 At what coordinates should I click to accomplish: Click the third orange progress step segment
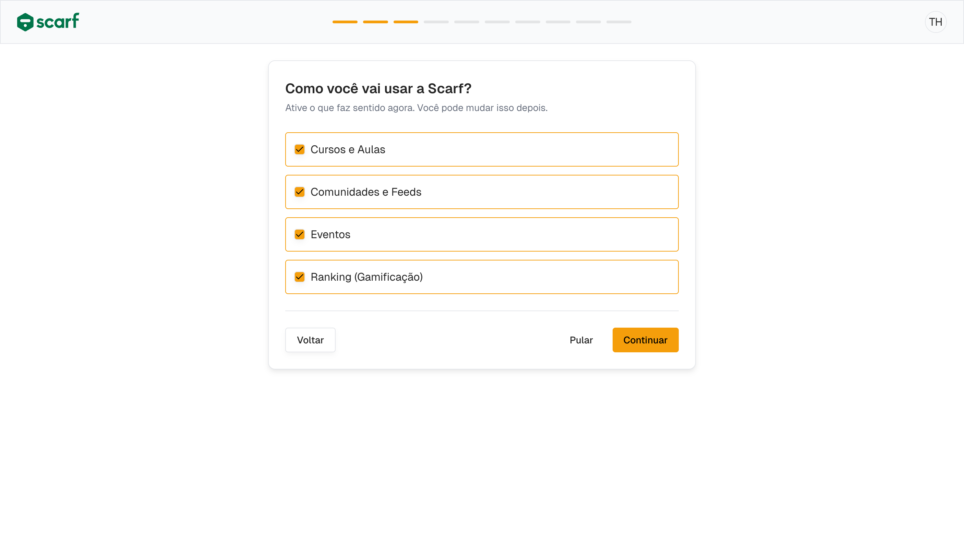click(406, 22)
